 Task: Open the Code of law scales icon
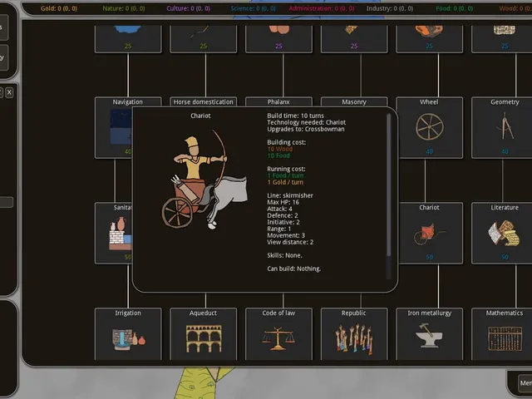(278, 338)
